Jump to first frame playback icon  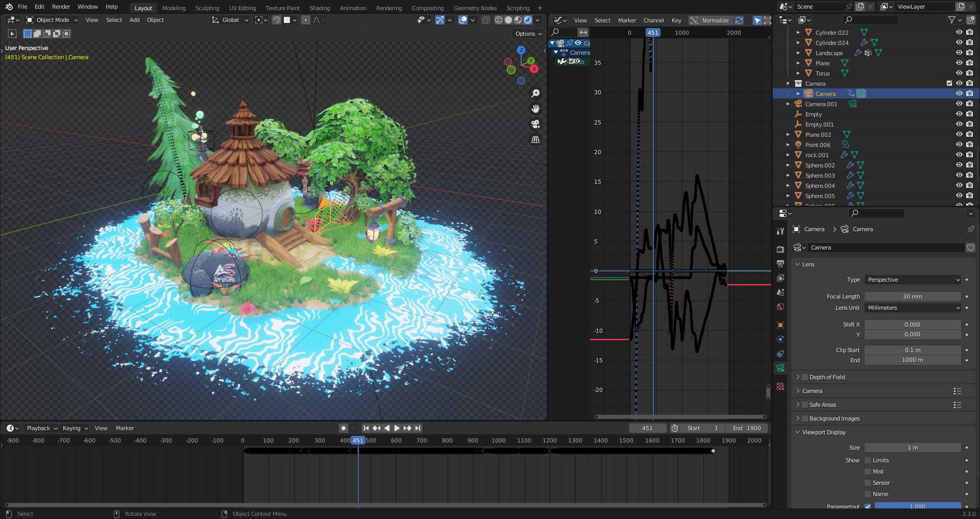366,428
